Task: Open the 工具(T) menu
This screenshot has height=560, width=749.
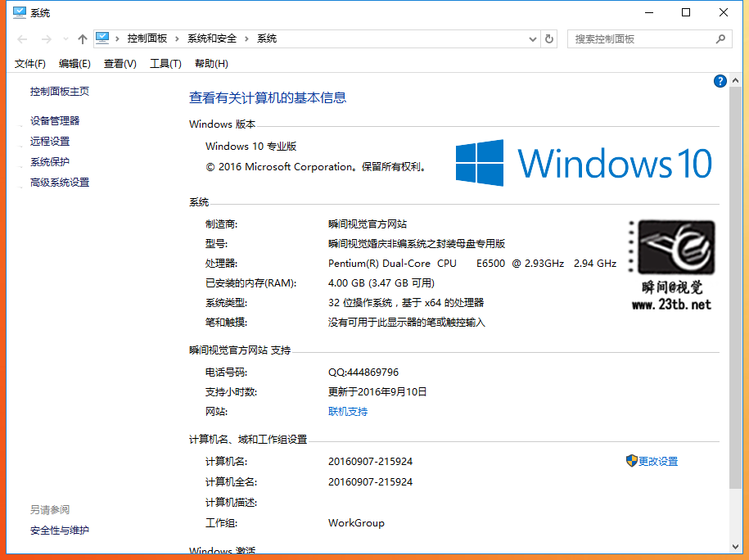Action: click(165, 64)
